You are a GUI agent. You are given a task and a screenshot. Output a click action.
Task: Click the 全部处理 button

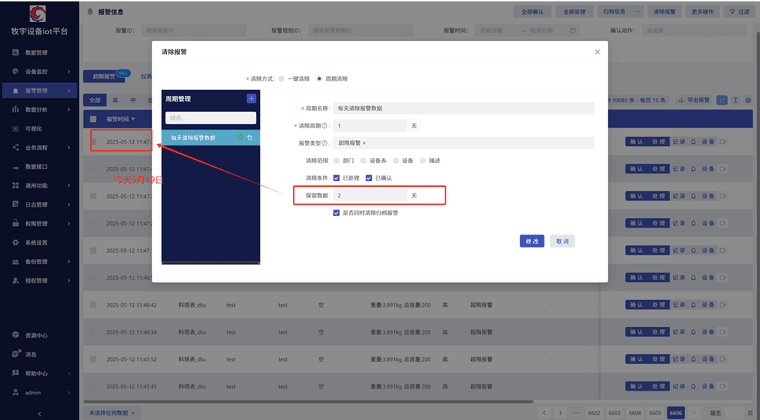574,12
